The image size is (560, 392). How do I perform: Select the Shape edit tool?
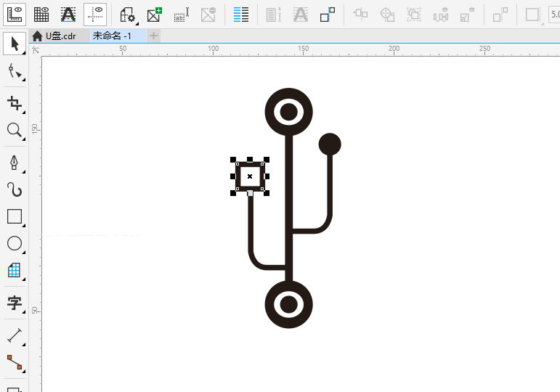click(x=15, y=71)
